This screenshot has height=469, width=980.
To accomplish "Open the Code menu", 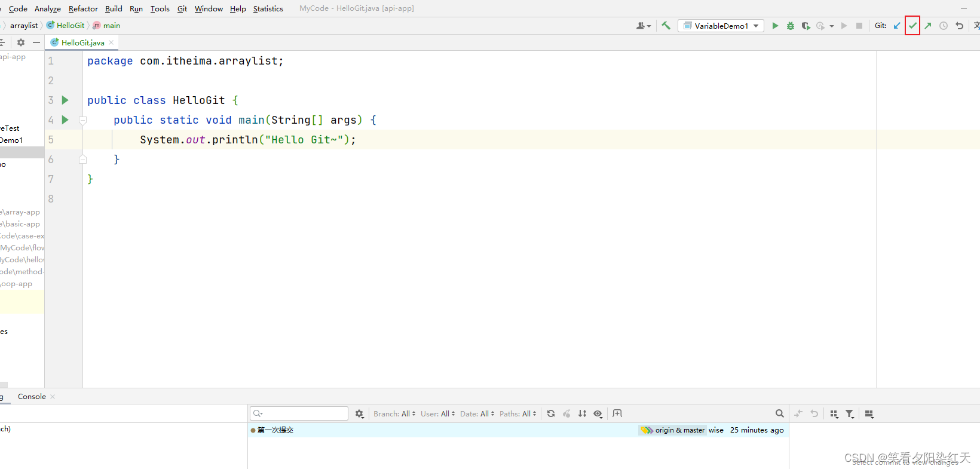I will click(18, 8).
